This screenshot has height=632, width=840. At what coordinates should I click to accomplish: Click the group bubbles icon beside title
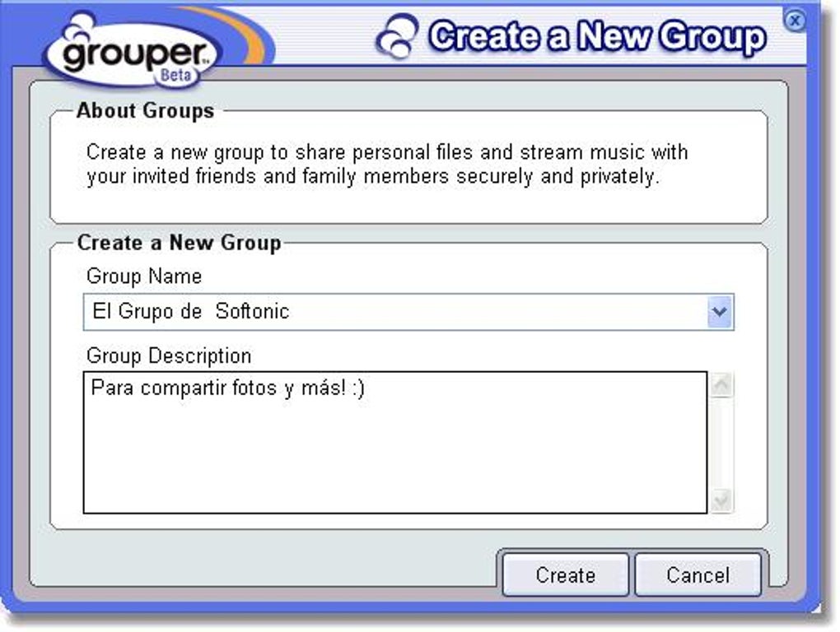pos(397,36)
